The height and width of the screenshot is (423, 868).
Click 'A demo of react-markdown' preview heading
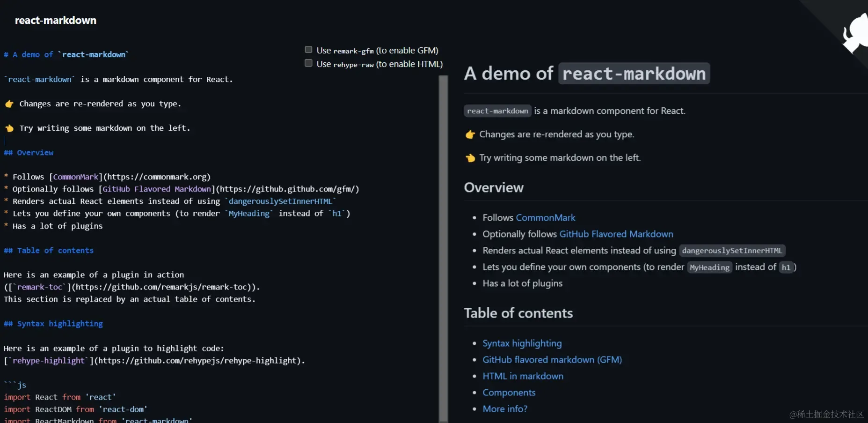coord(587,74)
